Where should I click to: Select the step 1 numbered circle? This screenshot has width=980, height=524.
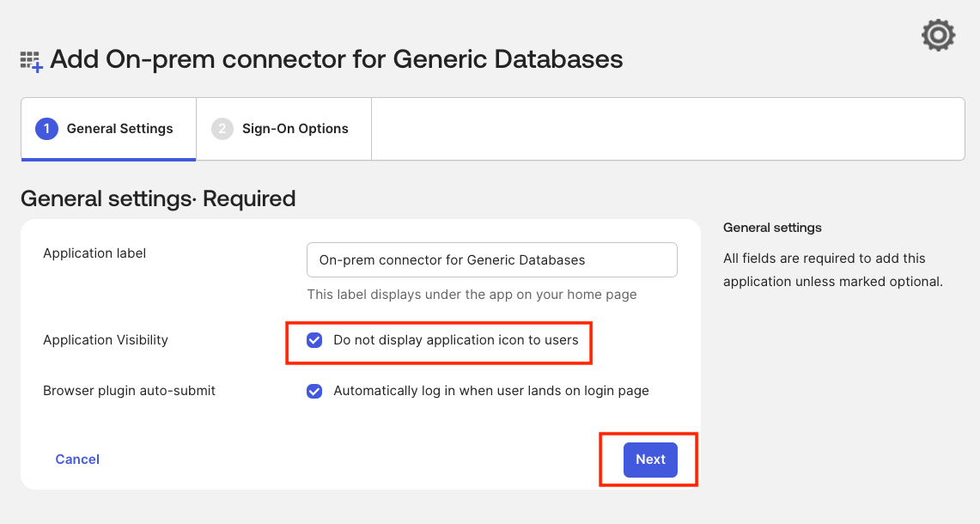point(48,128)
